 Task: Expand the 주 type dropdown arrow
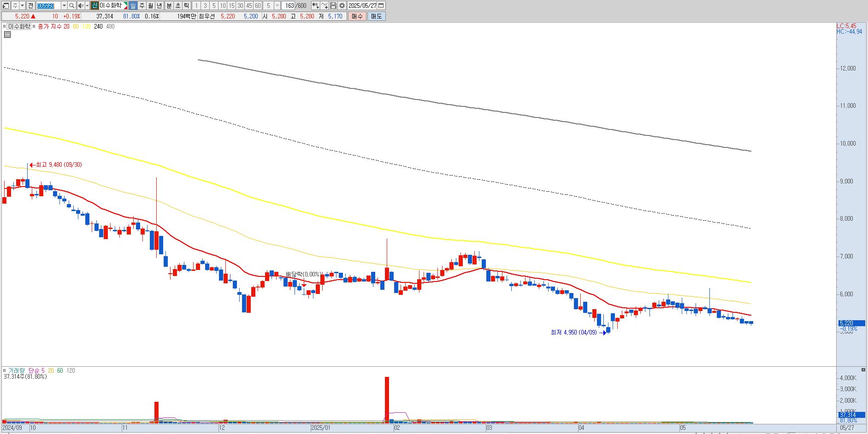pos(22,6)
